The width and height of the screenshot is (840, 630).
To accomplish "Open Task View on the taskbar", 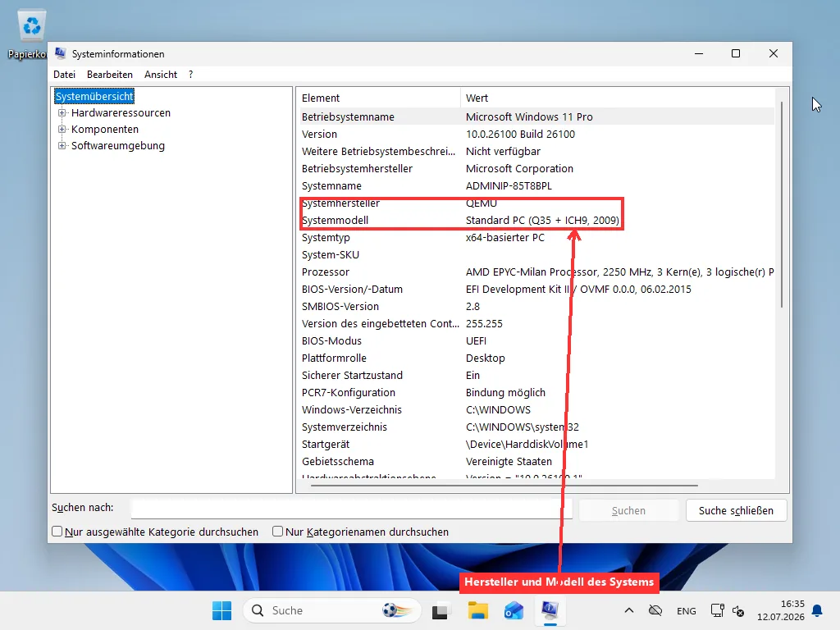I will [440, 610].
